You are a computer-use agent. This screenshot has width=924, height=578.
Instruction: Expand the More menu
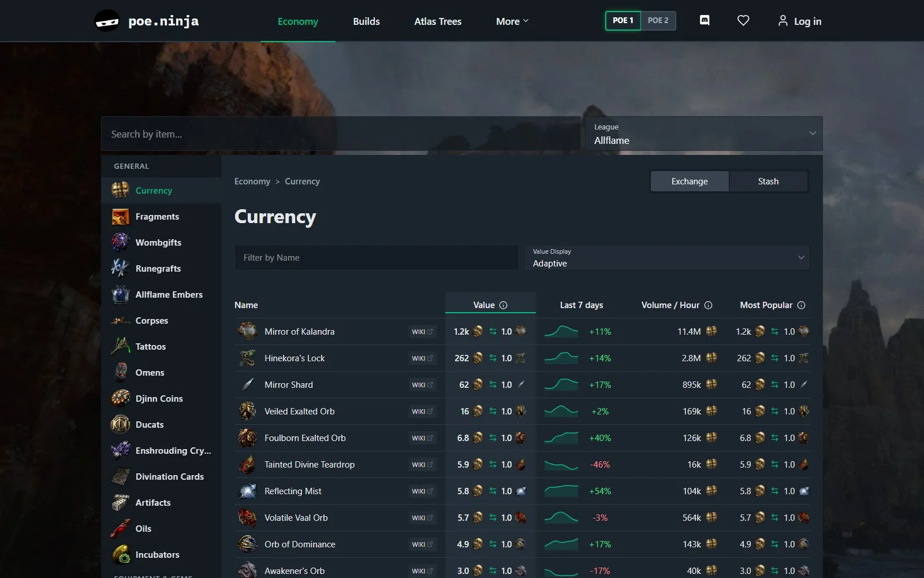coord(512,21)
